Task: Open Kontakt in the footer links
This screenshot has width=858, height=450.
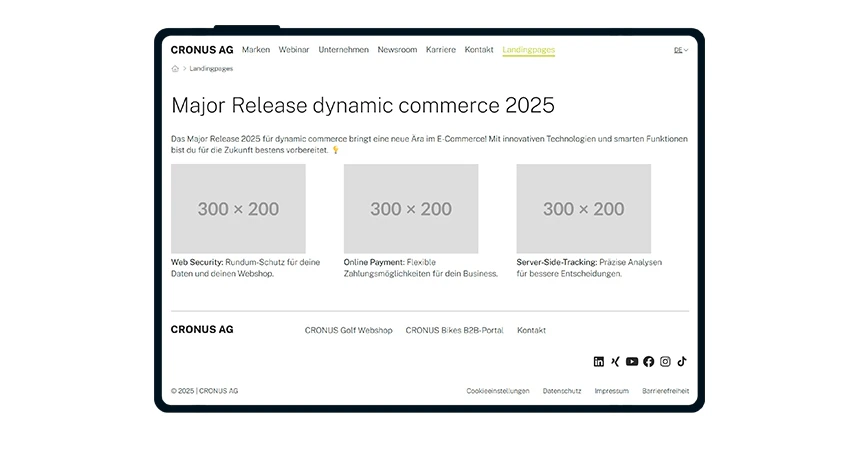Action: pyautogui.click(x=531, y=330)
